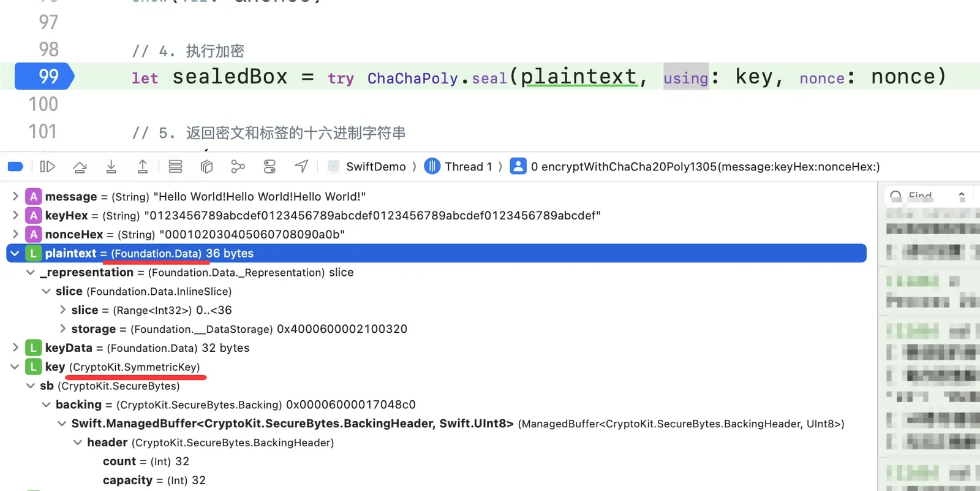
Task: Click the Simulate Location arrow icon
Action: [301, 167]
